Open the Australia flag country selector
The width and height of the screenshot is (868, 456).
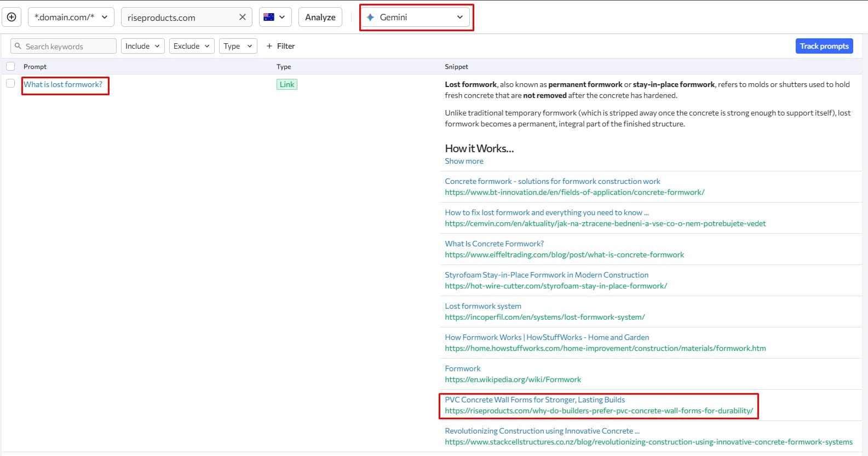pyautogui.click(x=275, y=17)
